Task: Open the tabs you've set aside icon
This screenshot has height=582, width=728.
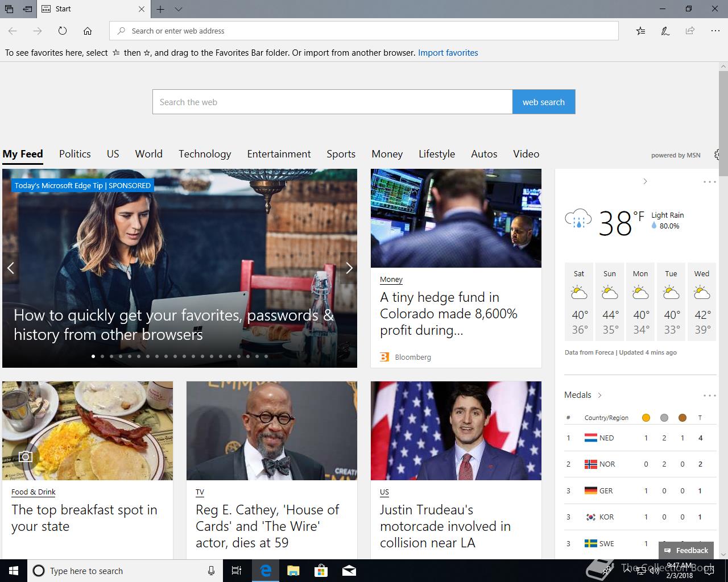Action: [x=9, y=9]
